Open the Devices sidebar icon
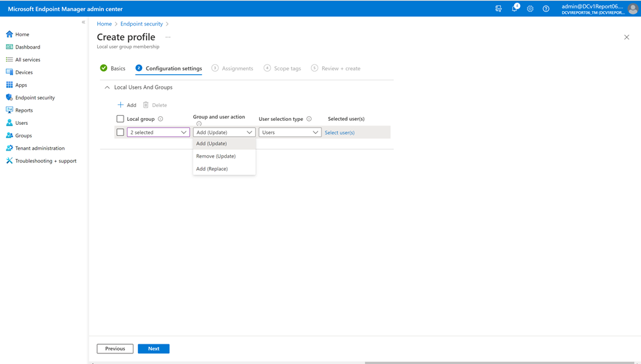The height and width of the screenshot is (364, 641). (9, 72)
